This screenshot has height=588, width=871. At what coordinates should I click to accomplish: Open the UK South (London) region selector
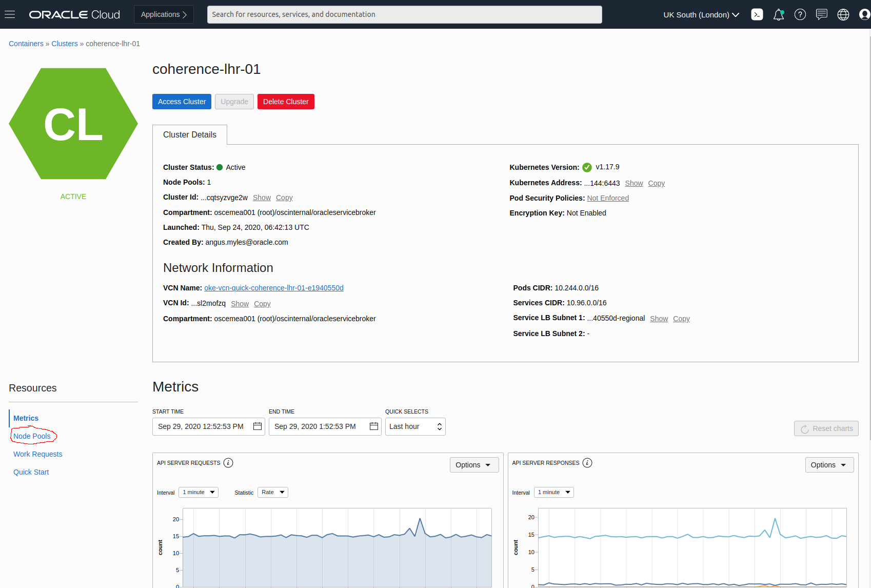pos(701,14)
